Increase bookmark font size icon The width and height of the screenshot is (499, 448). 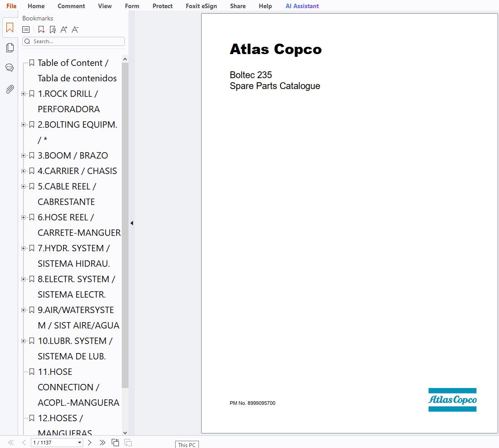click(x=64, y=30)
